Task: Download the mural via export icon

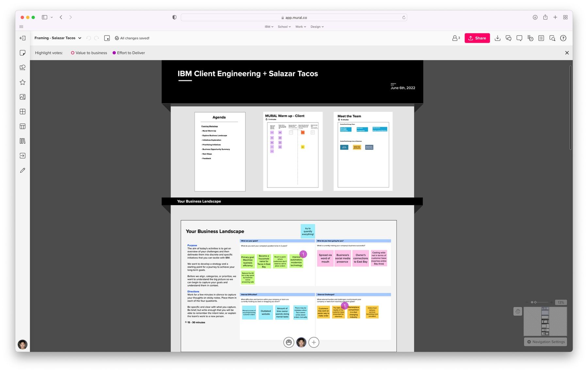Action: coord(498,38)
